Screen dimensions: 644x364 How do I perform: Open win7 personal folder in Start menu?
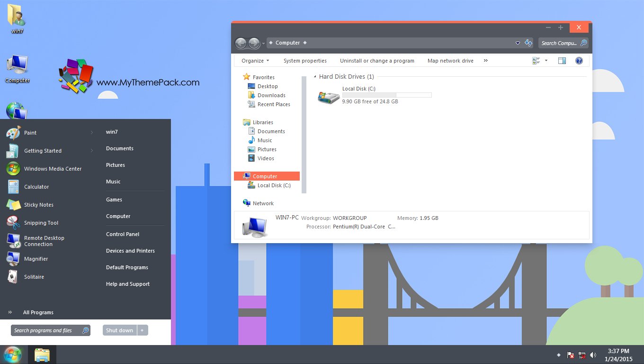click(x=112, y=132)
